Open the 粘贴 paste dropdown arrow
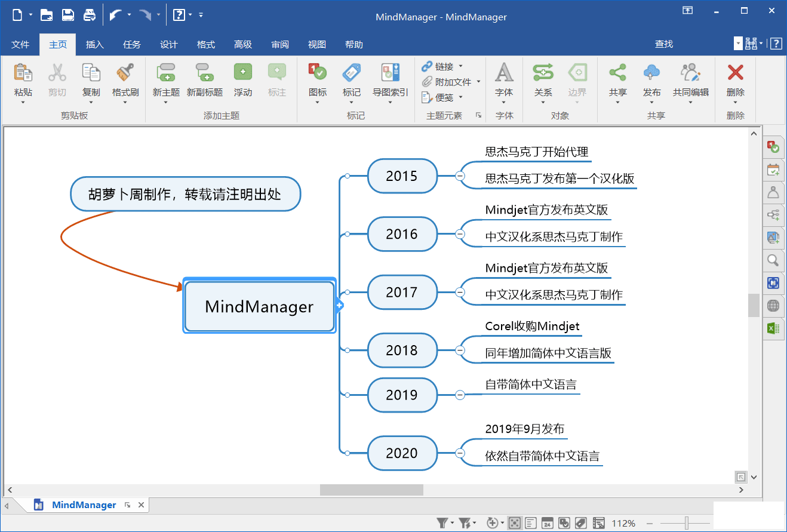 tap(23, 102)
